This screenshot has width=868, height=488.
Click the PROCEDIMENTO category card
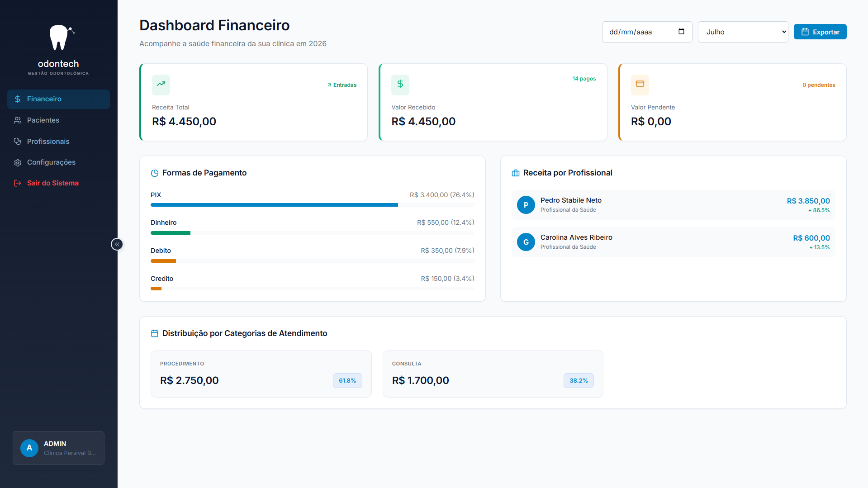click(x=261, y=374)
